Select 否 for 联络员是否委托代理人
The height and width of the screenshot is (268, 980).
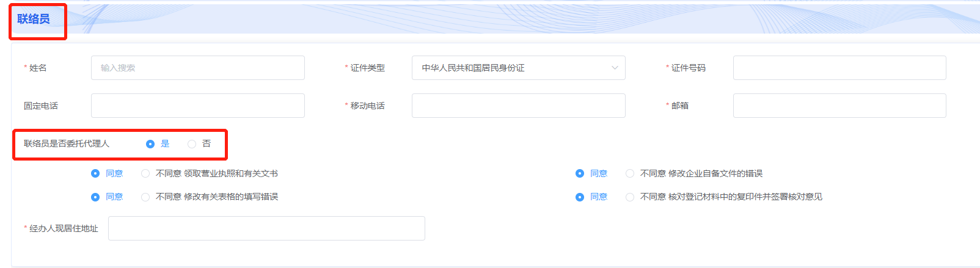click(x=192, y=144)
